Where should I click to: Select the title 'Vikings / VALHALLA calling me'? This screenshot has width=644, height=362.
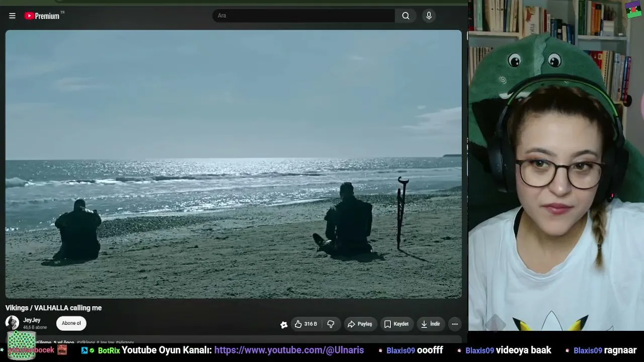(53, 308)
